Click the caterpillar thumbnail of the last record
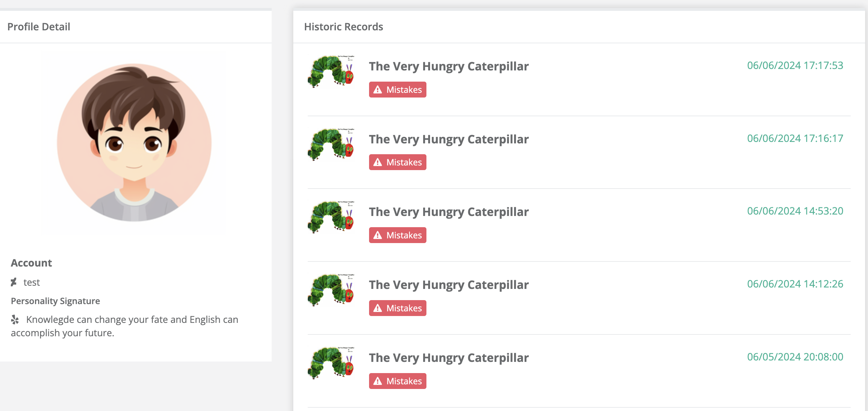This screenshot has height=411, width=868. (331, 363)
